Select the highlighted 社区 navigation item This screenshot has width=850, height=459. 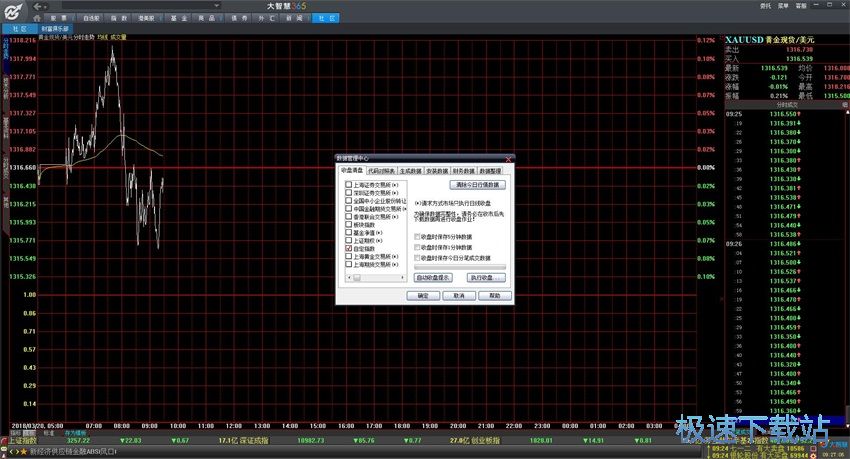(x=326, y=18)
